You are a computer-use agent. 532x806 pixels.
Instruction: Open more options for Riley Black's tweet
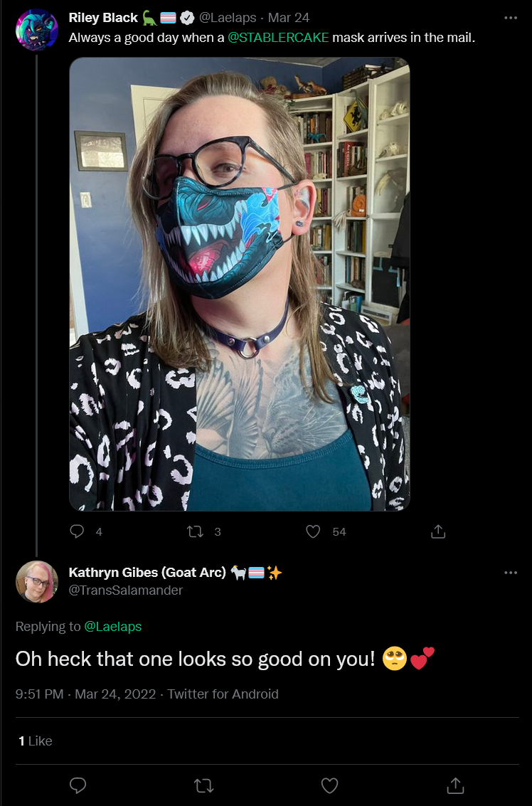click(x=511, y=18)
